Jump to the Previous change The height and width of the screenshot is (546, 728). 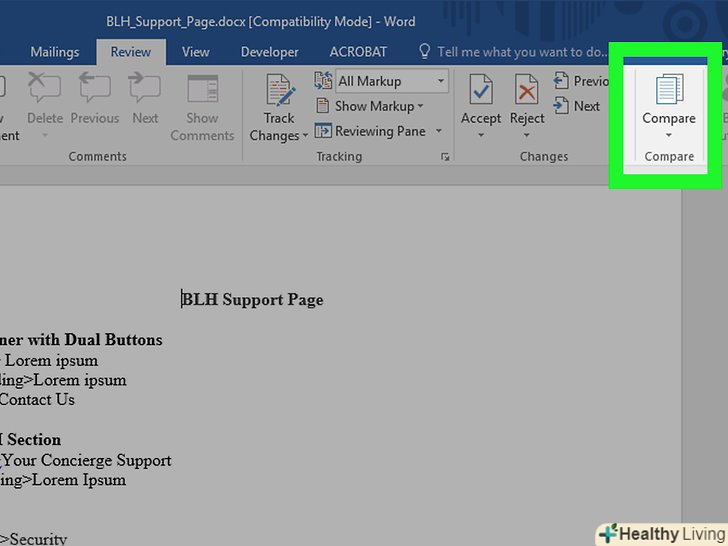click(x=582, y=81)
